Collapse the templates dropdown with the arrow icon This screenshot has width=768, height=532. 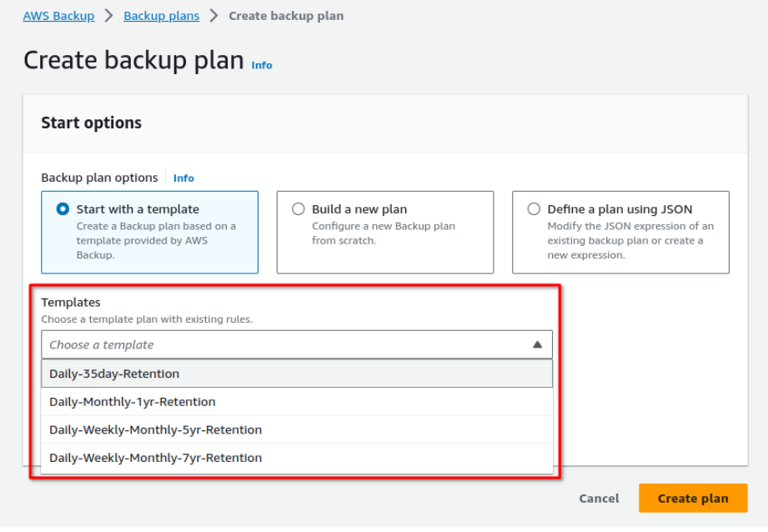click(x=537, y=345)
